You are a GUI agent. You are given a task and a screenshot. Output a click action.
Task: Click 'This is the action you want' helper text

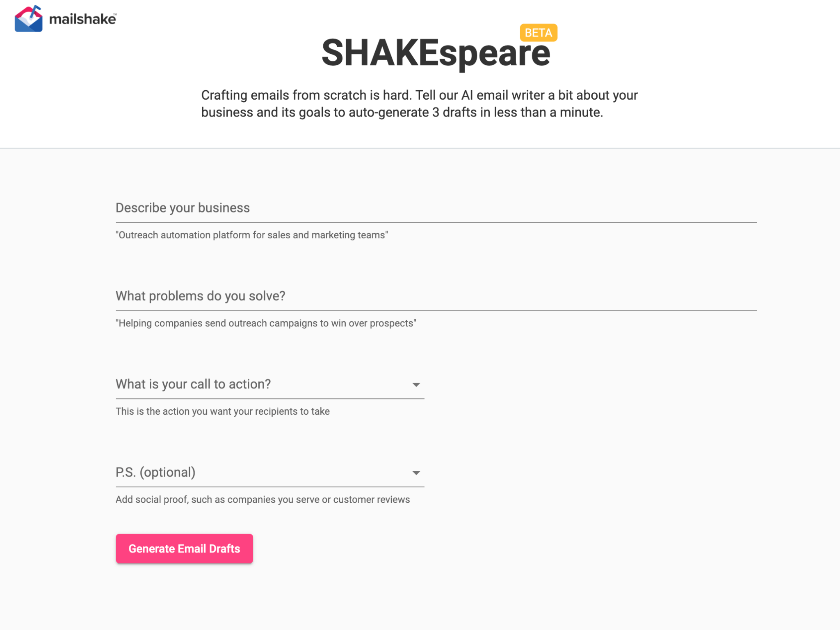[x=222, y=411]
